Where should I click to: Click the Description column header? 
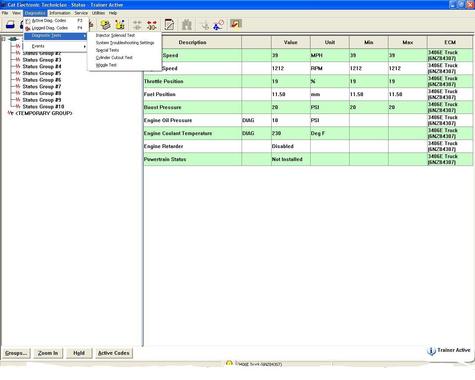(193, 43)
